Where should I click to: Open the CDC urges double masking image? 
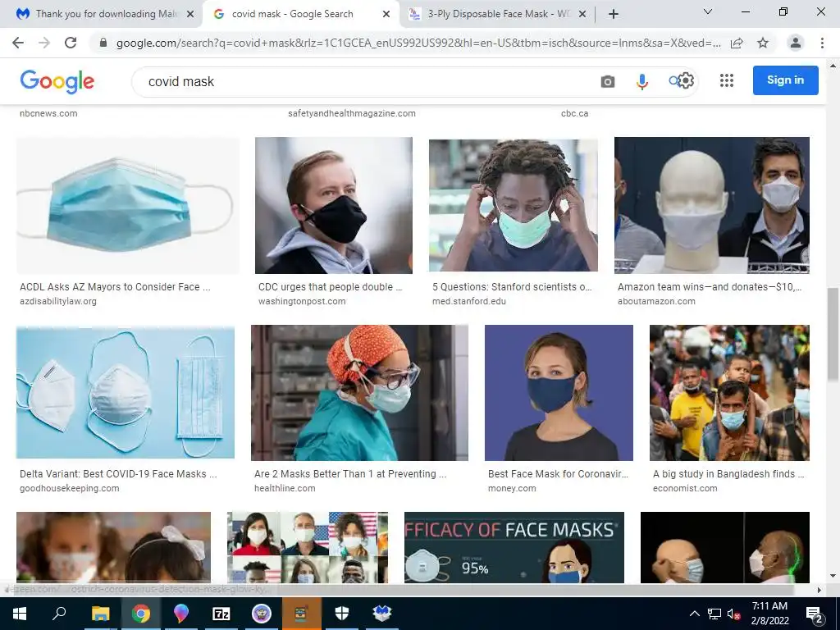click(334, 206)
